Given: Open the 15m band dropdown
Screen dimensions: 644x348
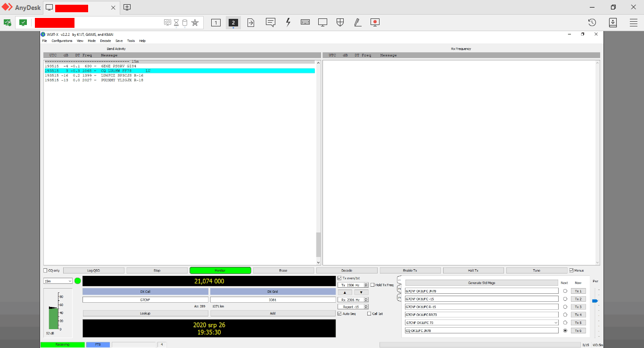Looking at the screenshot, I should pos(58,281).
